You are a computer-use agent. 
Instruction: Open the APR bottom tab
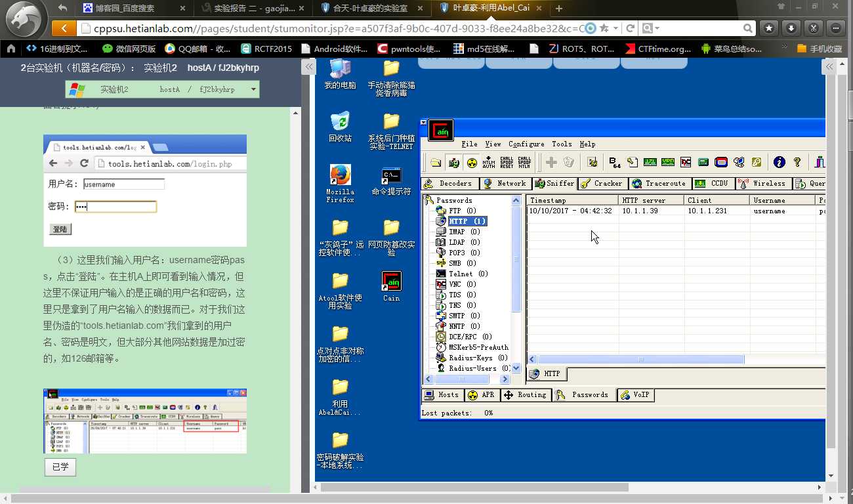pyautogui.click(x=481, y=395)
